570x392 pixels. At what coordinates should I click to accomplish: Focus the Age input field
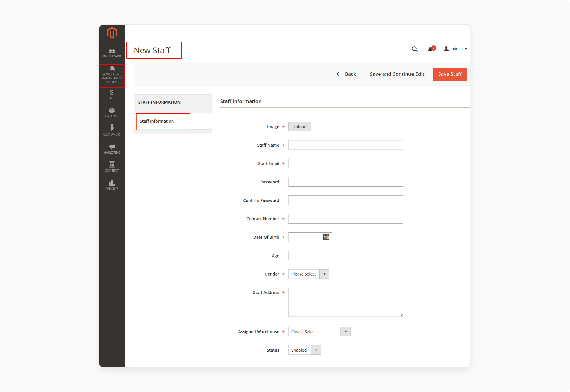point(345,256)
